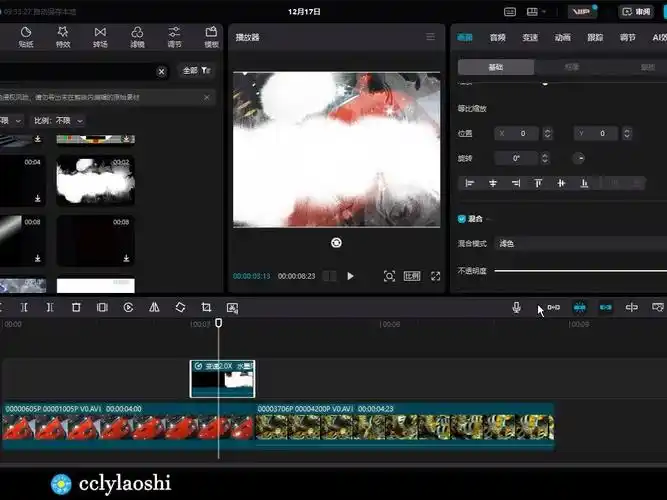Open fullscreen preview in player

[436, 276]
